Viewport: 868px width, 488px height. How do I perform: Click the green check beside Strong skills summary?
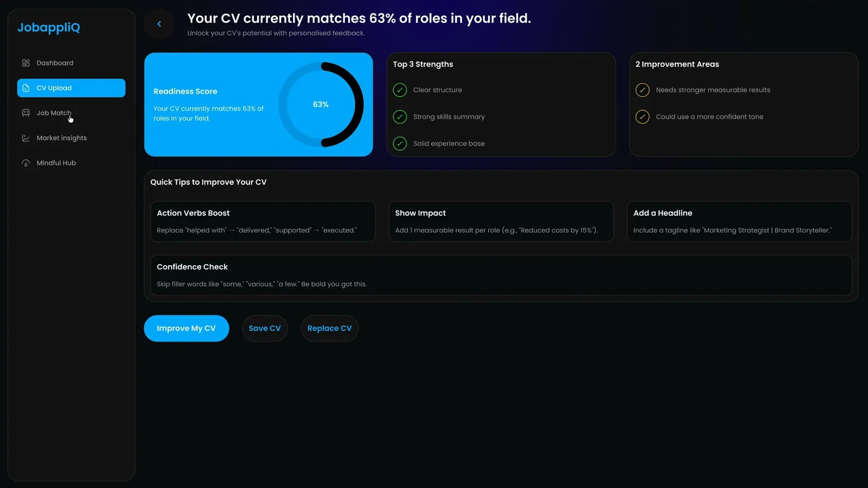400,117
